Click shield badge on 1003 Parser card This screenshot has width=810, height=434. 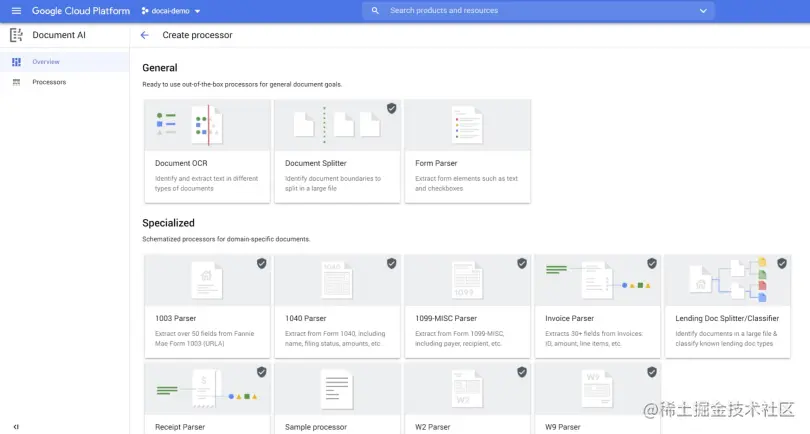click(262, 264)
